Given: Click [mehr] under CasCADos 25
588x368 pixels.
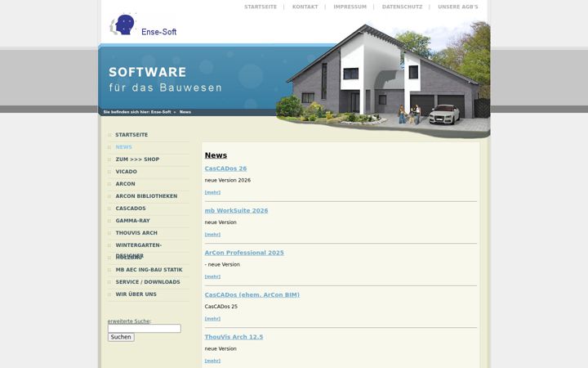Looking at the screenshot, I should [x=212, y=319].
